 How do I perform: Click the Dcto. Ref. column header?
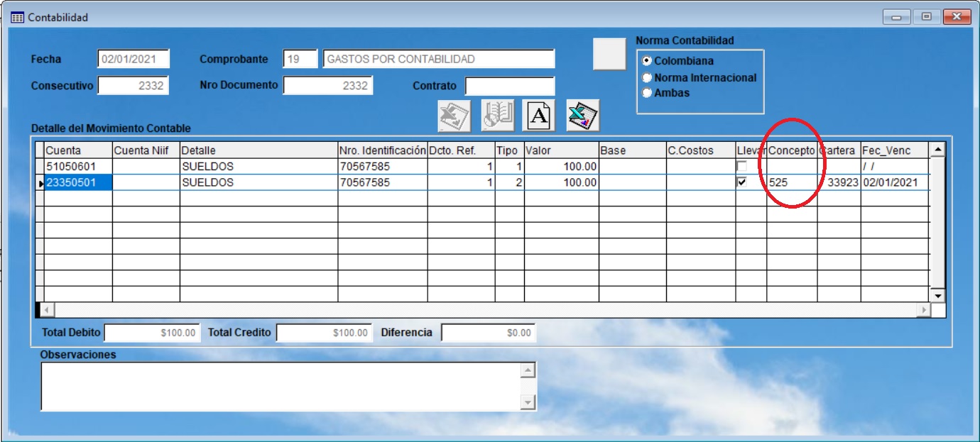(461, 150)
